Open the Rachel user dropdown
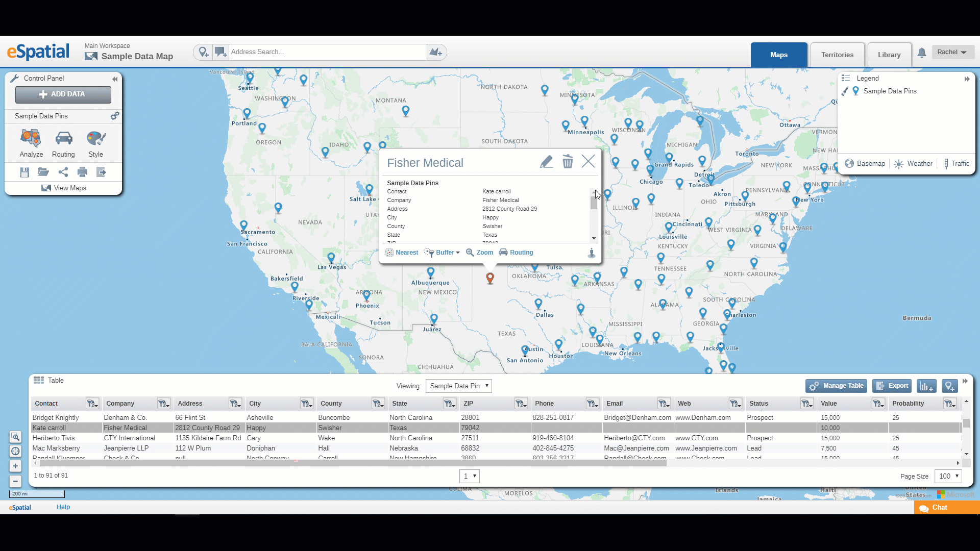This screenshot has height=551, width=980. (x=952, y=52)
